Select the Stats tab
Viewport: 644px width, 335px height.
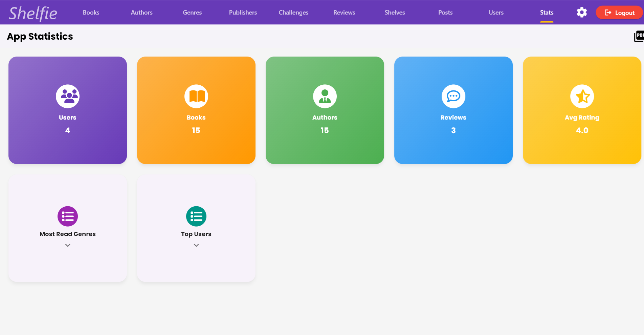pos(547,13)
